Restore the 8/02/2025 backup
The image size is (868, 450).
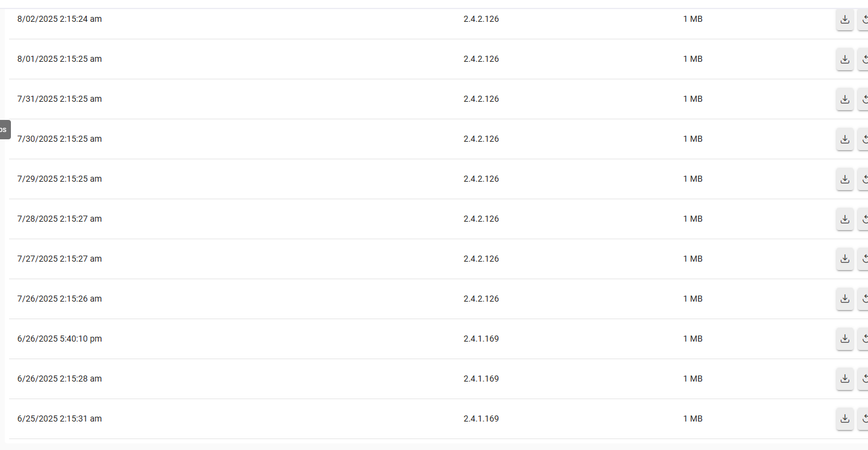pyautogui.click(x=864, y=19)
